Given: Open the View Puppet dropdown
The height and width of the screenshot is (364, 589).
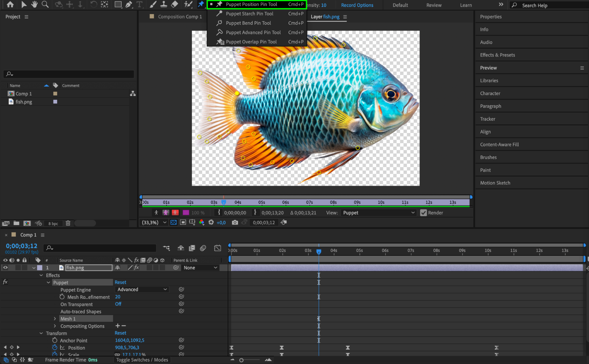Looking at the screenshot, I should [378, 213].
